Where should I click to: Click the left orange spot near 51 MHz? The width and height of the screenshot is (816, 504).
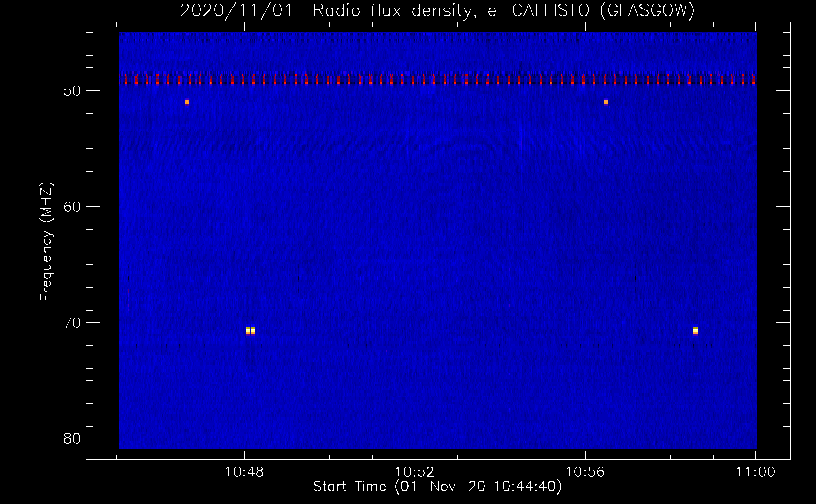click(187, 102)
